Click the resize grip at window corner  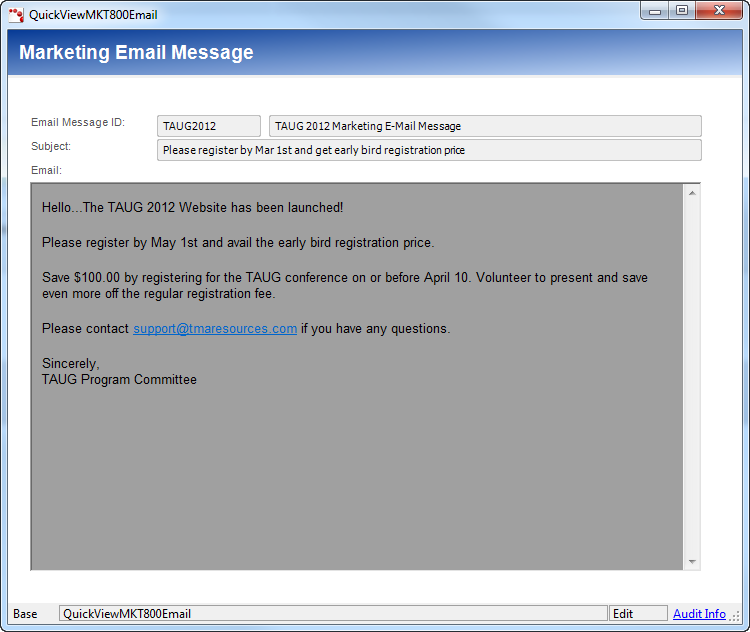[x=735, y=616]
